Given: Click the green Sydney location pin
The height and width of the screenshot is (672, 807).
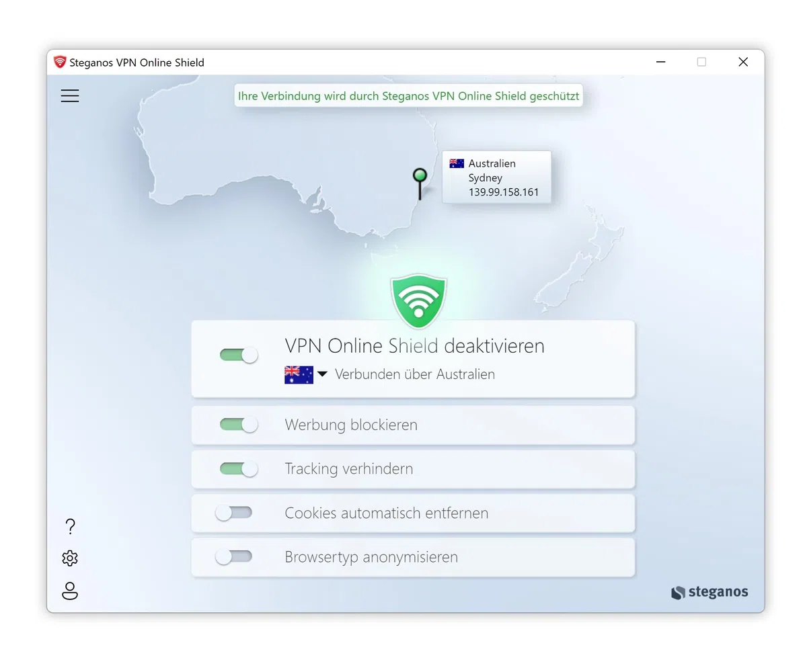Looking at the screenshot, I should (420, 183).
